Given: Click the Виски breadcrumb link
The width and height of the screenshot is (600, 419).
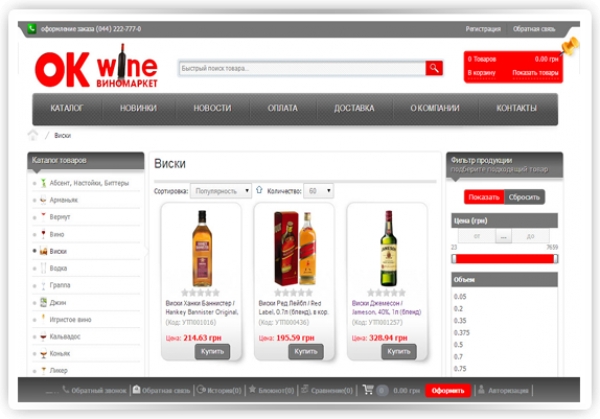Looking at the screenshot, I should tap(62, 135).
